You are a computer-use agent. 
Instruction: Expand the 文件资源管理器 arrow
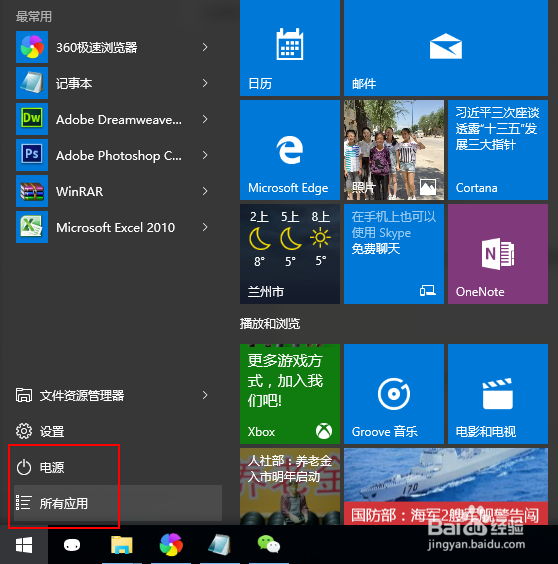[x=205, y=395]
